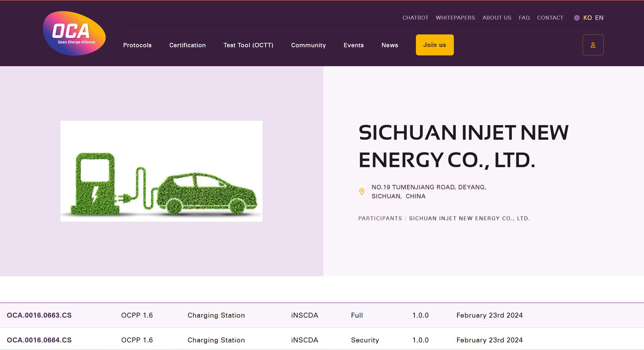Open the CHATBOT link

415,18
